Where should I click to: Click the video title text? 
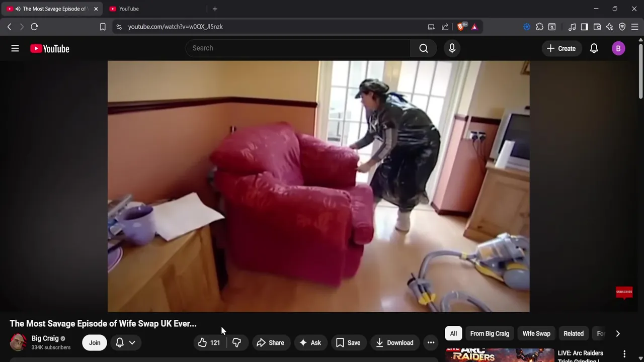(x=103, y=323)
